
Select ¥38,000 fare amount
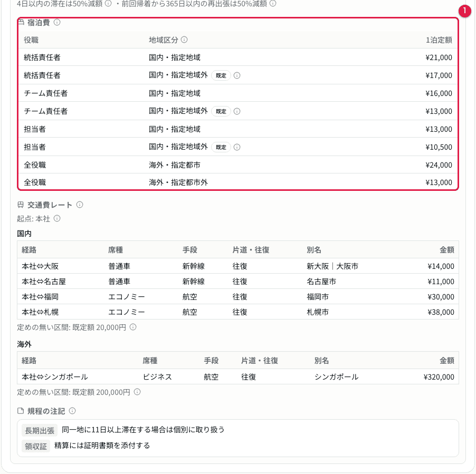441,312
